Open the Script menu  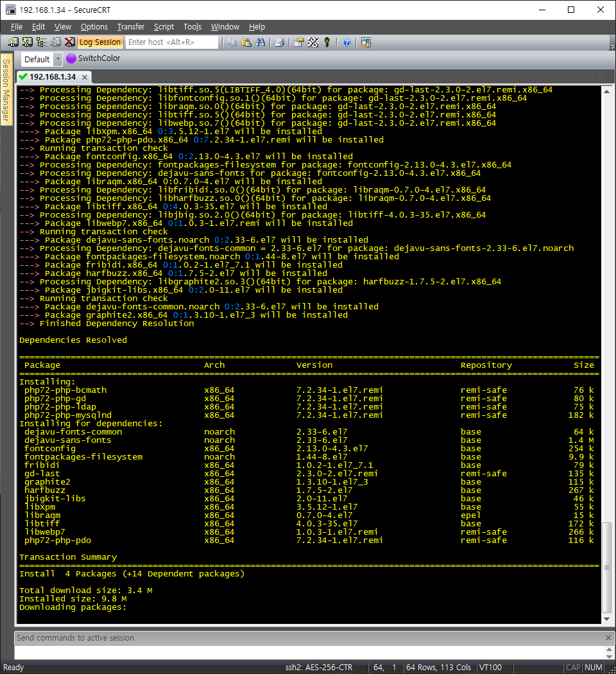164,27
